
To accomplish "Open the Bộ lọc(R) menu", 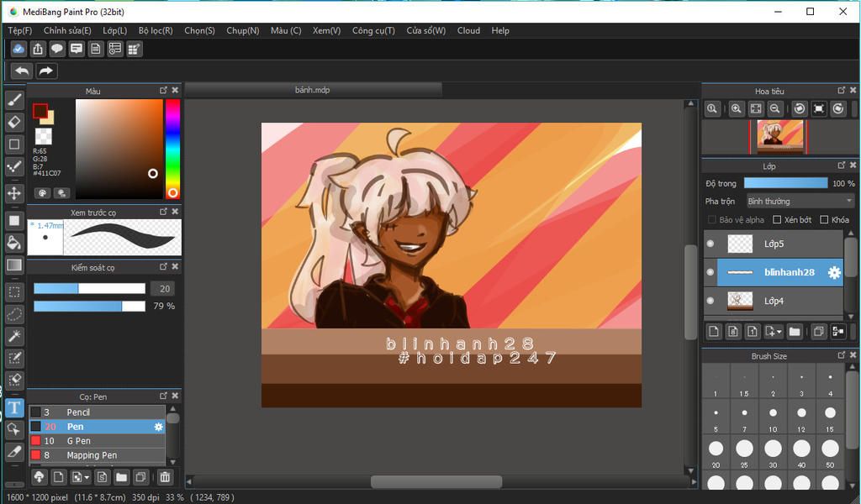I will click(156, 31).
